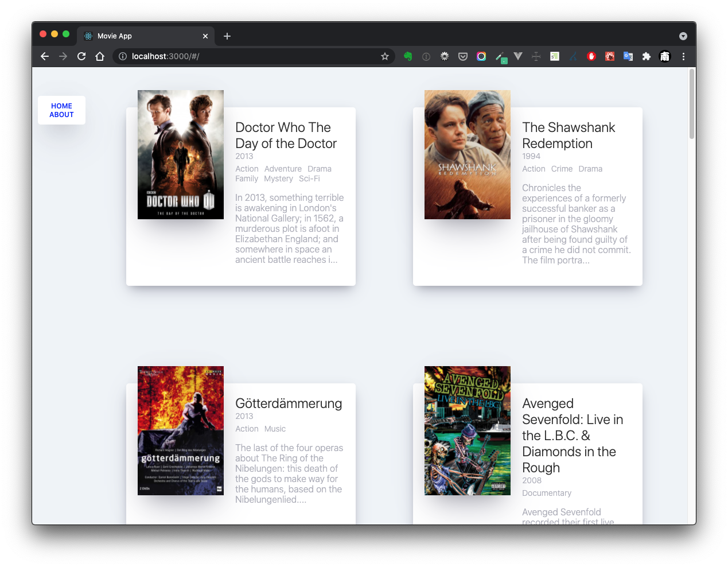
Task: Click Avenged Sevenfold Live in the L.B.C. title
Action: point(573,436)
